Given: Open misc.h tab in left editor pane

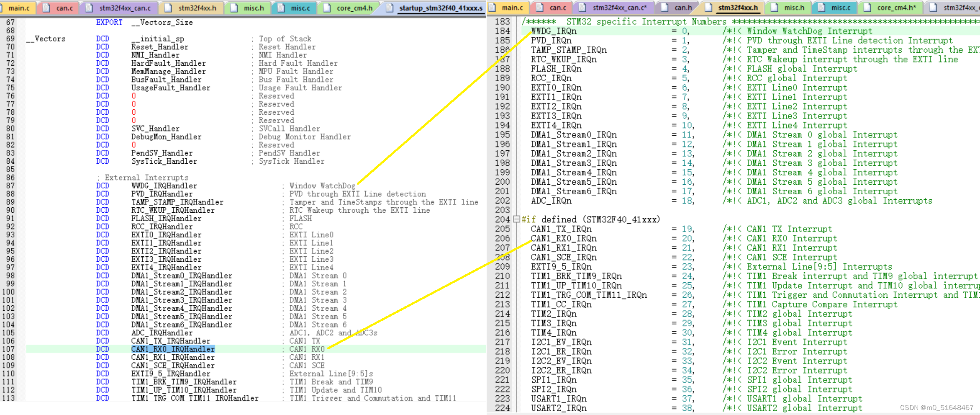Looking at the screenshot, I should [x=249, y=8].
